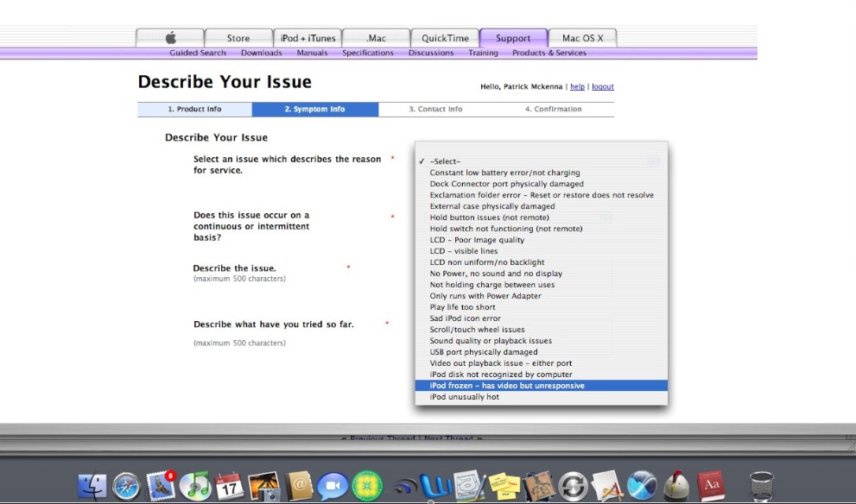Open Address Book in the Dock
Screen dimensions: 856x504
pyautogui.click(x=299, y=486)
